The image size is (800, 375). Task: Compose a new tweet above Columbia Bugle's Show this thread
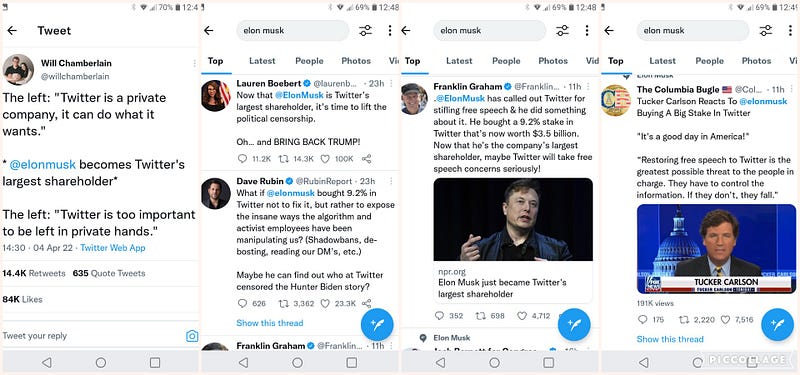coord(778,324)
